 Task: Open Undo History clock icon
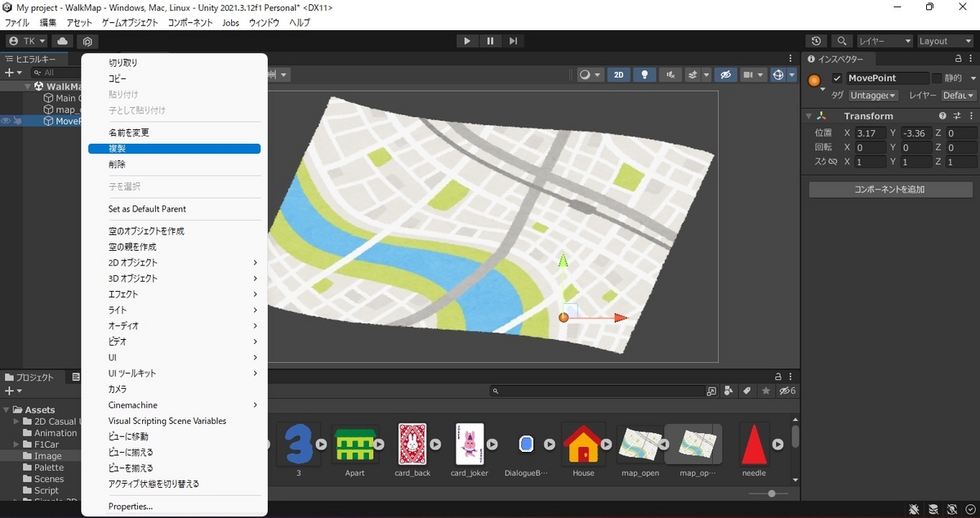pyautogui.click(x=816, y=41)
